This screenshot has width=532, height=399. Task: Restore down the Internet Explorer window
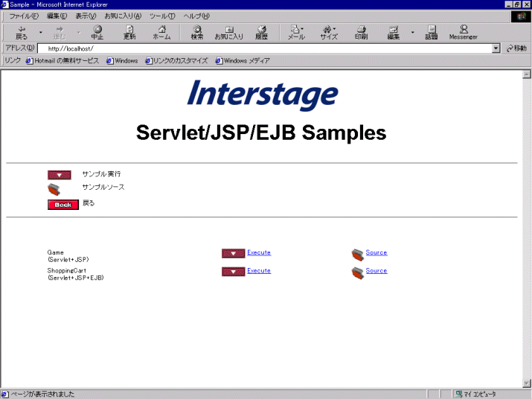pos(517,4)
